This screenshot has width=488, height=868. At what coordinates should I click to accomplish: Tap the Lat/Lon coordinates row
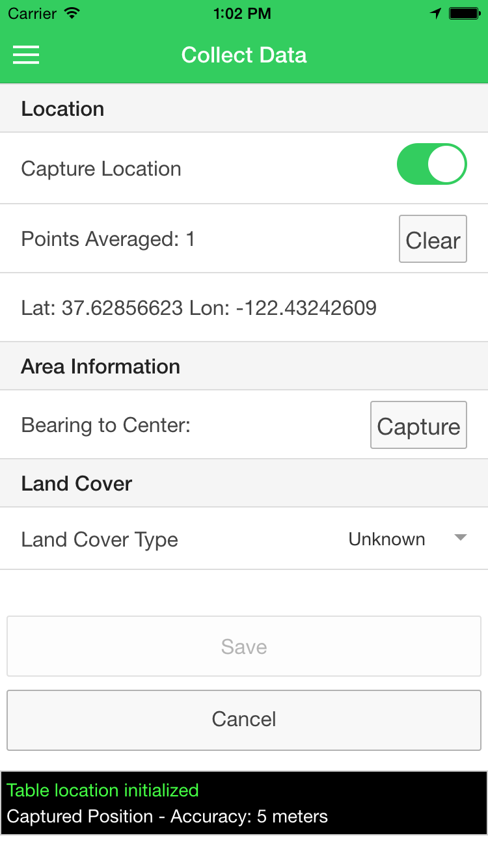[x=198, y=308]
